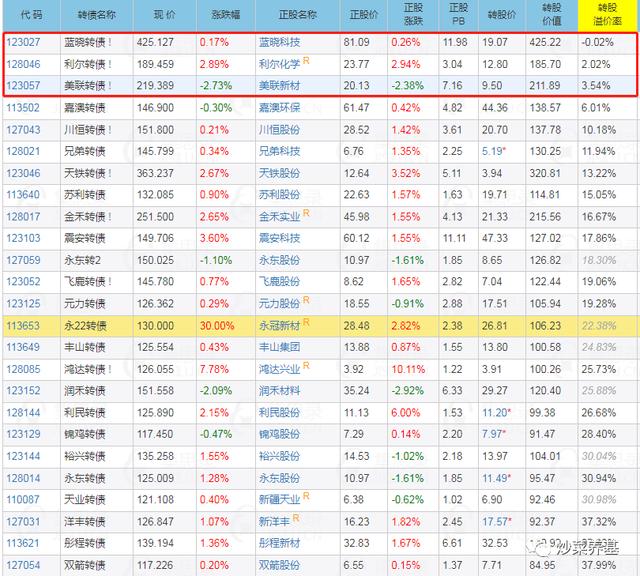Open stock link 天铁股份
This screenshot has width=640, height=576.
280,173
